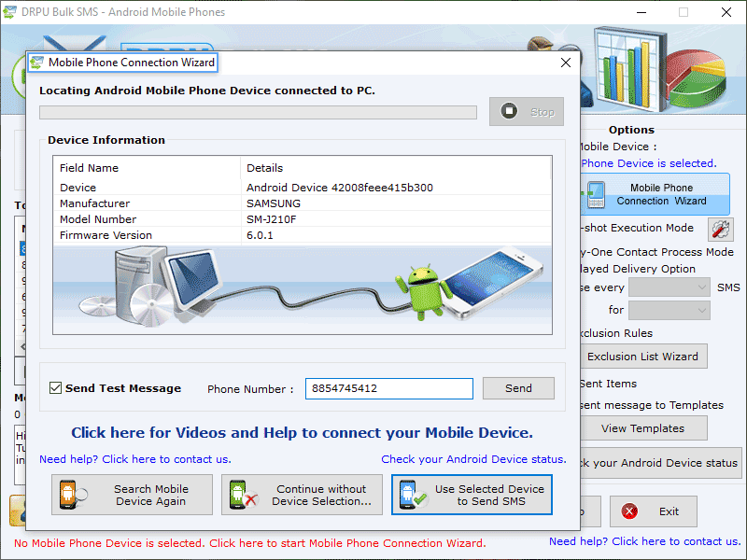Click the Android search phone icon
Screen dimensions: 747x560
coord(73,495)
